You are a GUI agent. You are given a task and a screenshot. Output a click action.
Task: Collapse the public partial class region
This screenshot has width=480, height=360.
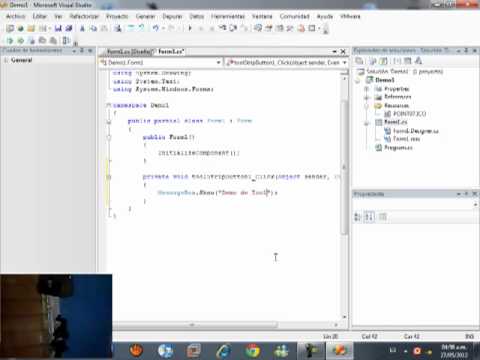pyautogui.click(x=109, y=121)
